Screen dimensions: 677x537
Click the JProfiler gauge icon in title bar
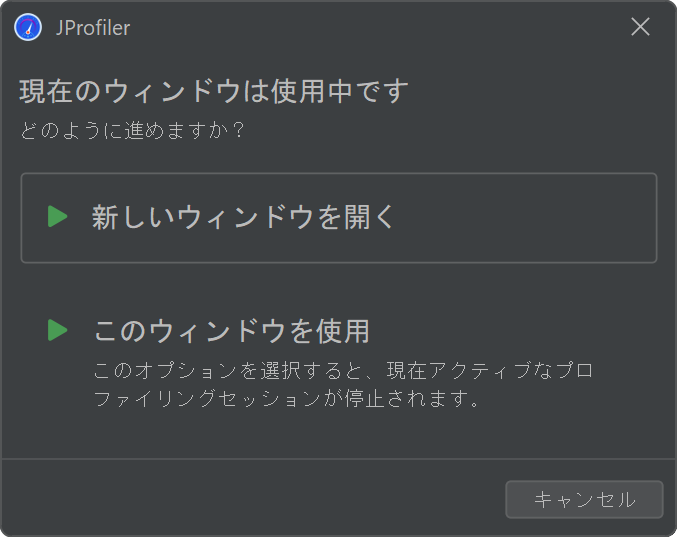click(28, 27)
